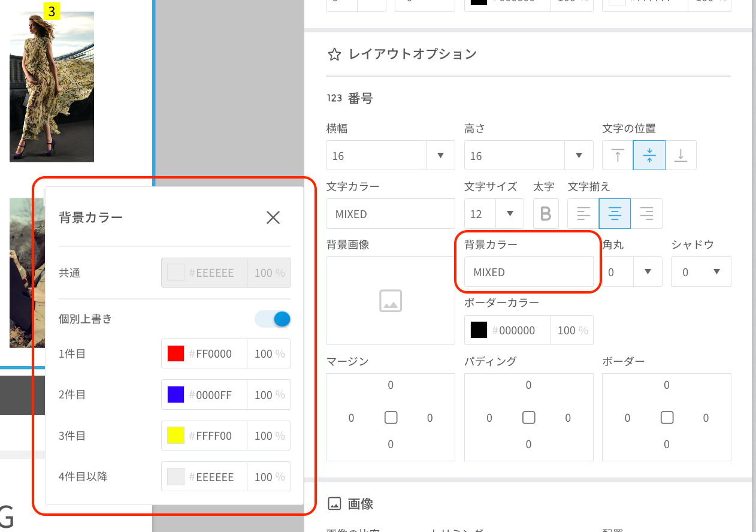Click the opacity 100% field for 4件目以降
The height and width of the screenshot is (532, 756).
pyautogui.click(x=269, y=477)
